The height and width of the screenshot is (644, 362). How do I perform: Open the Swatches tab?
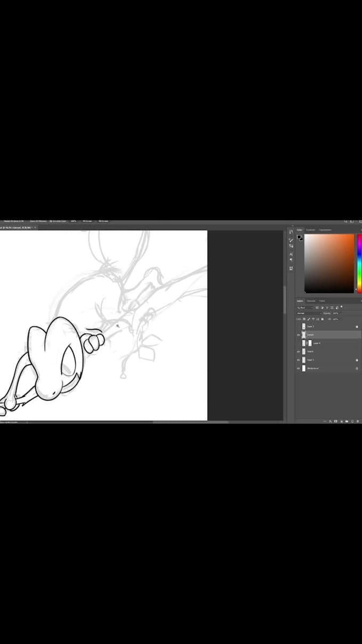point(310,230)
